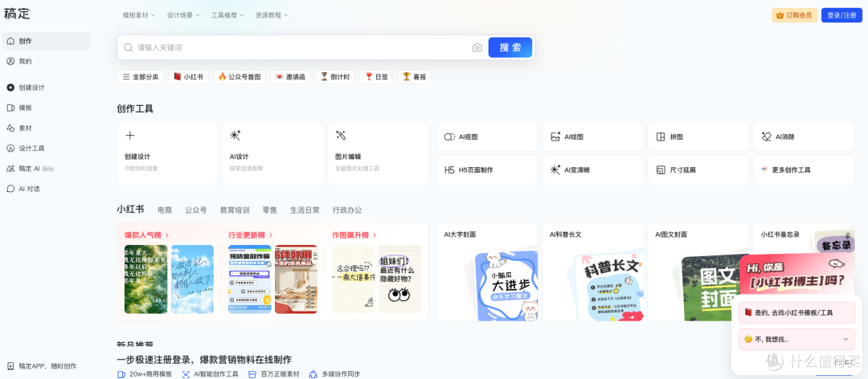This screenshot has width=868, height=379.
Task: Open the AI图文封面 template card
Action: [x=698, y=271]
